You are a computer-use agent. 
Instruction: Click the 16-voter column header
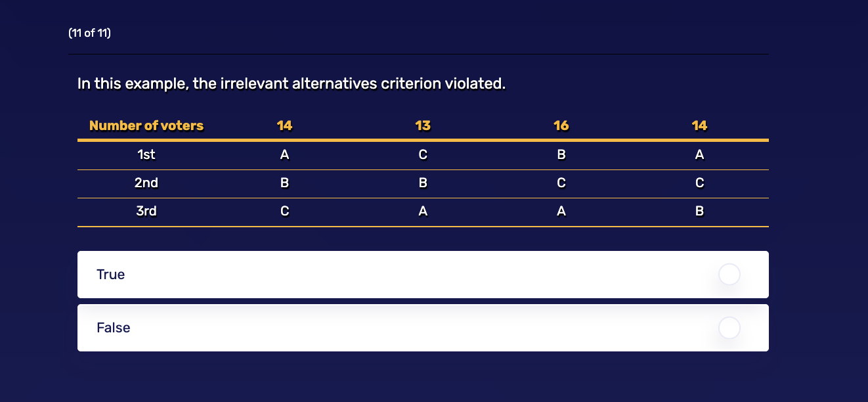[x=561, y=125]
